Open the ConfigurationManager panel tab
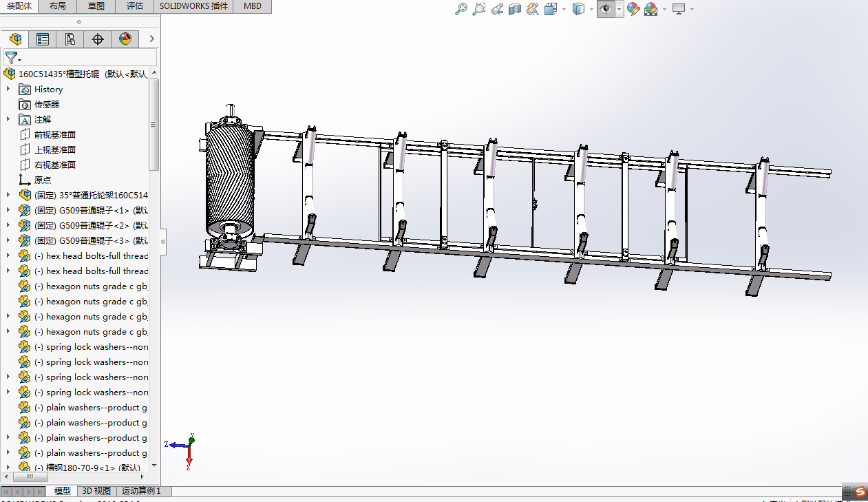This screenshot has height=502, width=868. click(x=70, y=39)
